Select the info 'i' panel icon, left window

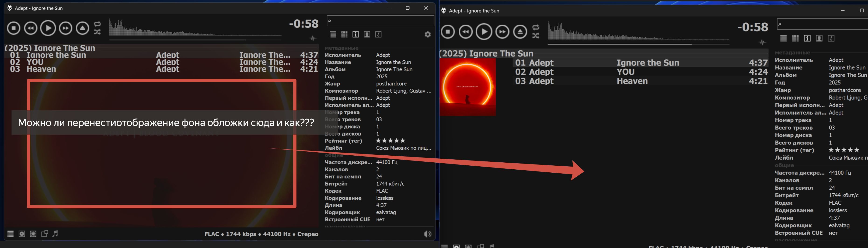point(356,34)
